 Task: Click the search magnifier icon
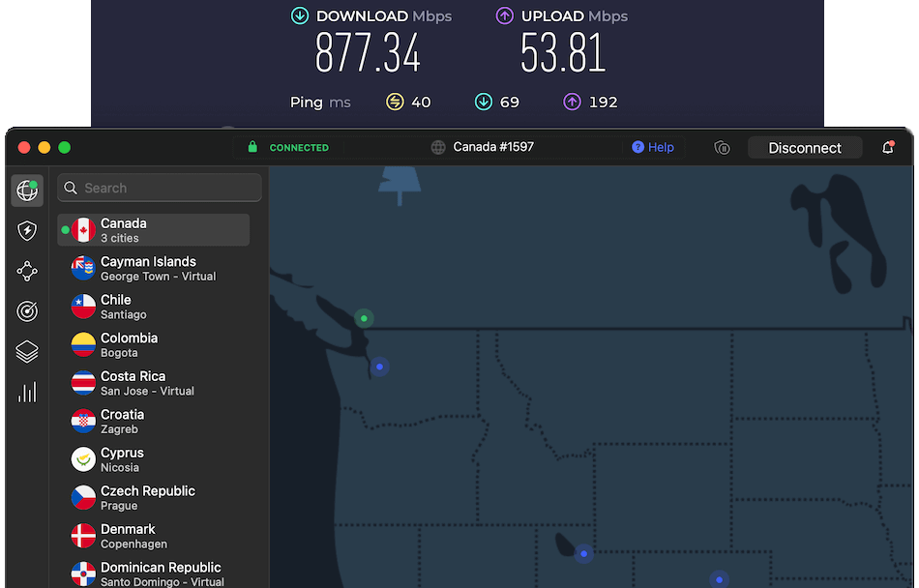click(x=71, y=188)
